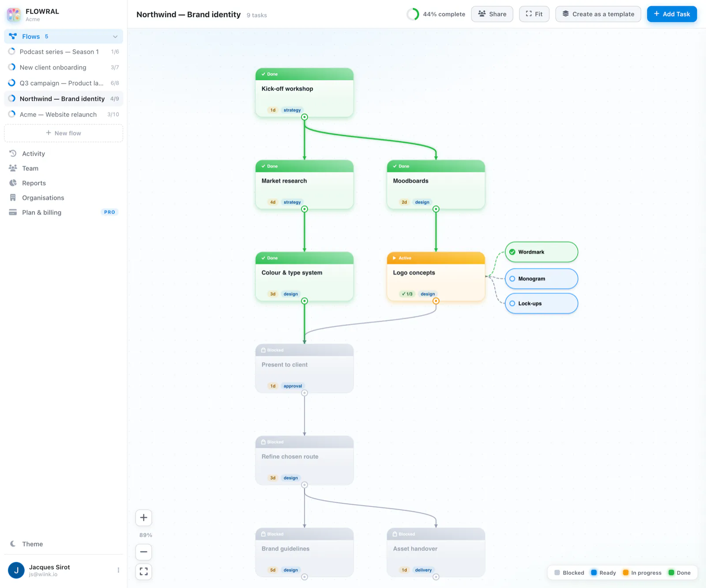The height and width of the screenshot is (588, 706).
Task: Click the Jacques Sirot avatar
Action: click(16, 570)
